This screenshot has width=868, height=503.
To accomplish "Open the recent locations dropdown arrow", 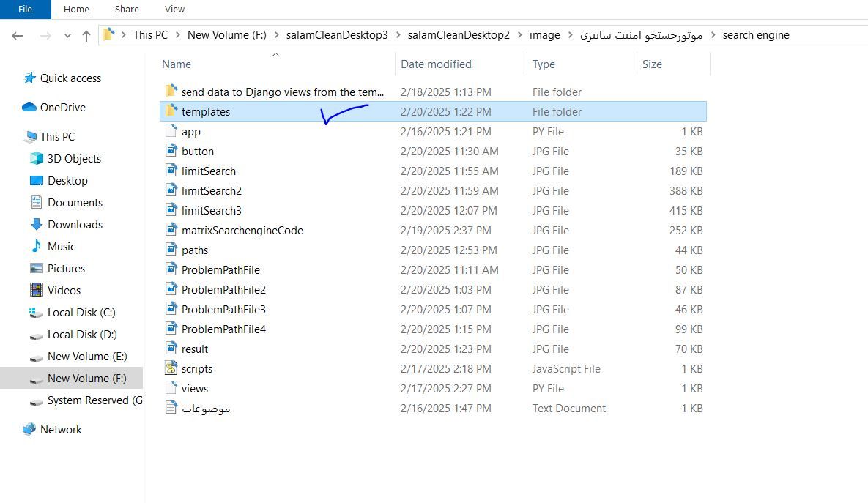I will (x=67, y=35).
